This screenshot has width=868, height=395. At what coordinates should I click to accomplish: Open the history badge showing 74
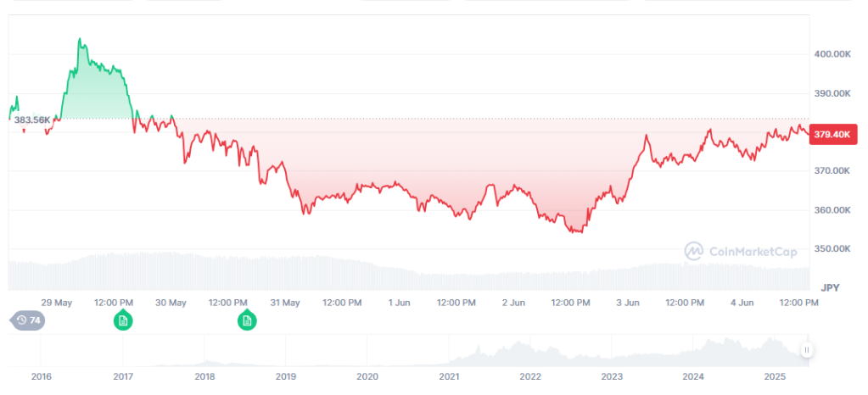(x=28, y=320)
